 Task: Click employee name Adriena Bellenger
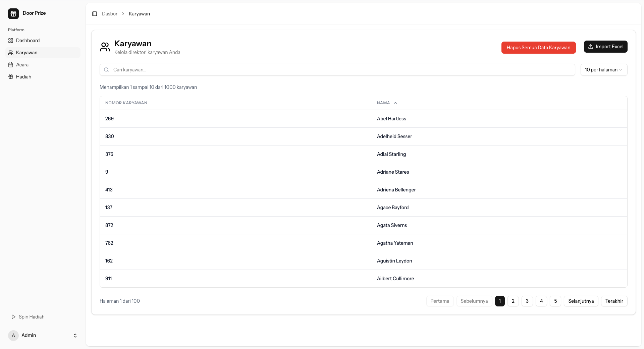(396, 190)
